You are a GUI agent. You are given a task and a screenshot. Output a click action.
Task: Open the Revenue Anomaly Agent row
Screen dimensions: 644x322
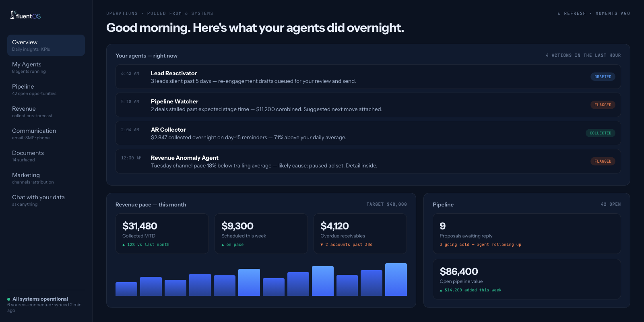click(368, 161)
